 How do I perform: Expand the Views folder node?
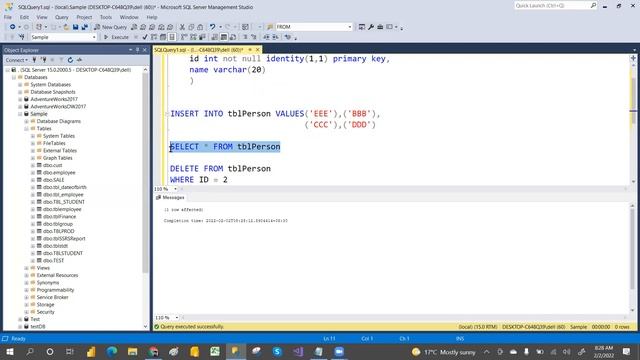[x=27, y=268]
